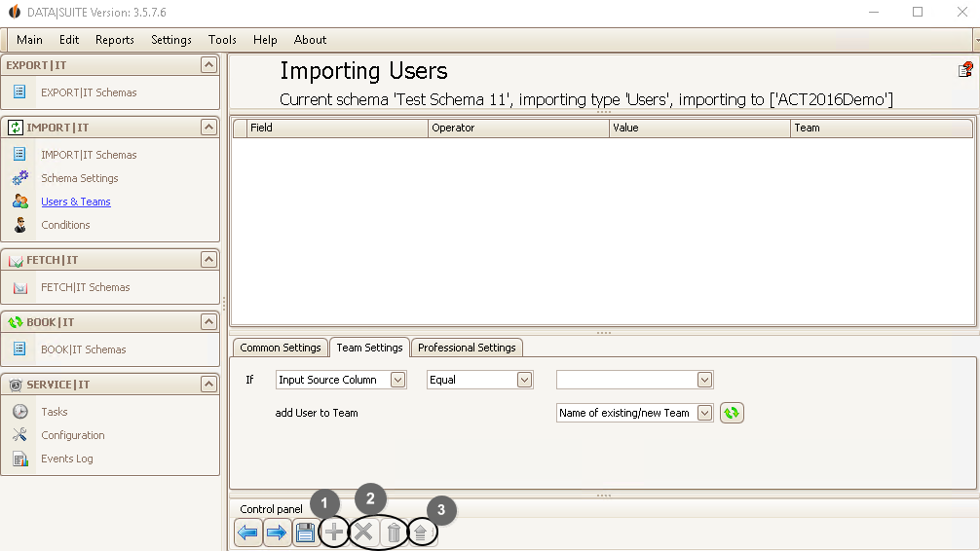This screenshot has height=551, width=980.
Task: Open the Edit menu
Action: pyautogui.click(x=69, y=39)
